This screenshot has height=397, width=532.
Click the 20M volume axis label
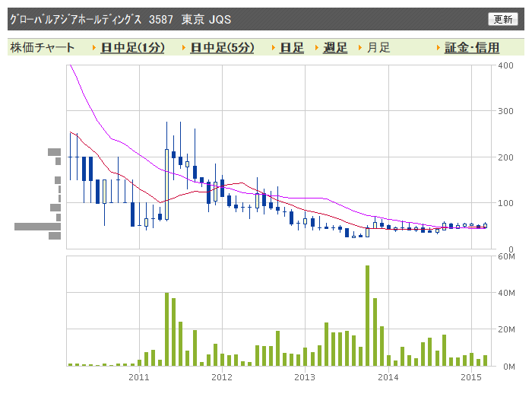pyautogui.click(x=506, y=329)
